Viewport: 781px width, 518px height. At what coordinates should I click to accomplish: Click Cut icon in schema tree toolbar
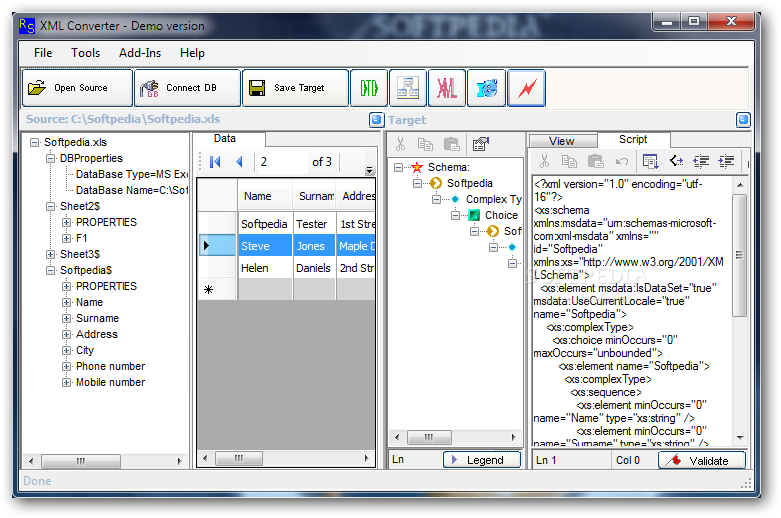point(400,144)
